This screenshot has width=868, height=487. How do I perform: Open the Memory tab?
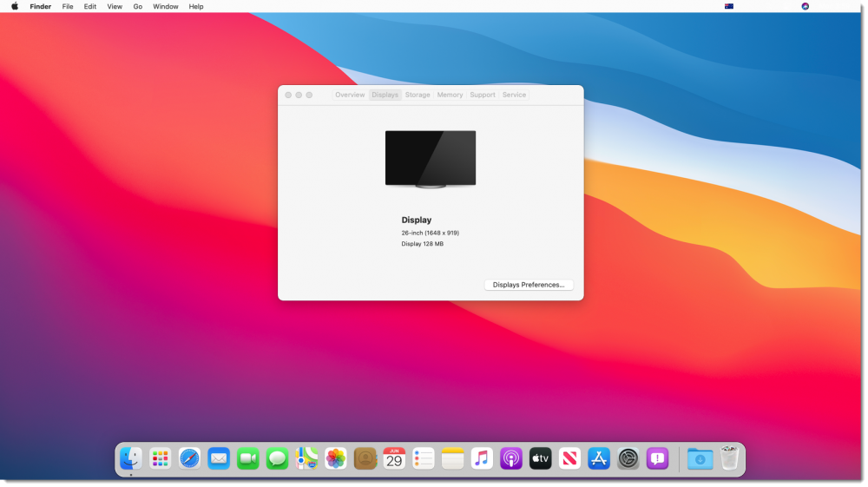[450, 95]
